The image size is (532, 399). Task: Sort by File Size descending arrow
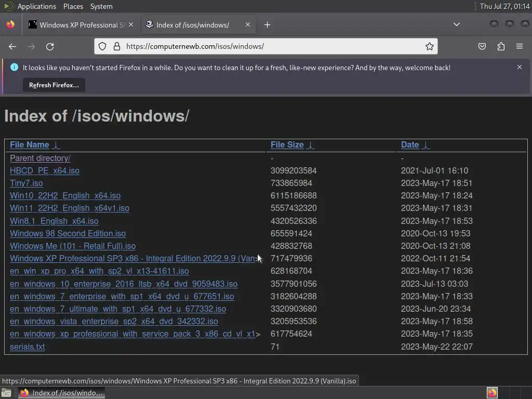[311, 145]
